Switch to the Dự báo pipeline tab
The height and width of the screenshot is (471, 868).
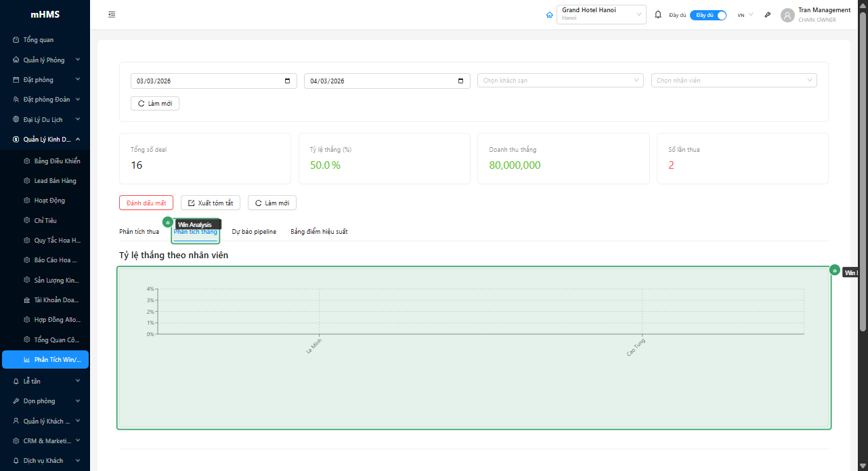[x=254, y=232]
